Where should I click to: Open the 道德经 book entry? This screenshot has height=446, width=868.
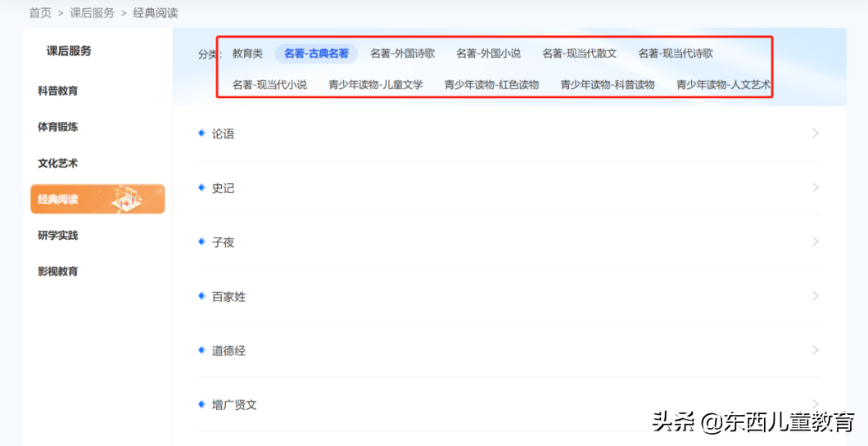pos(509,350)
